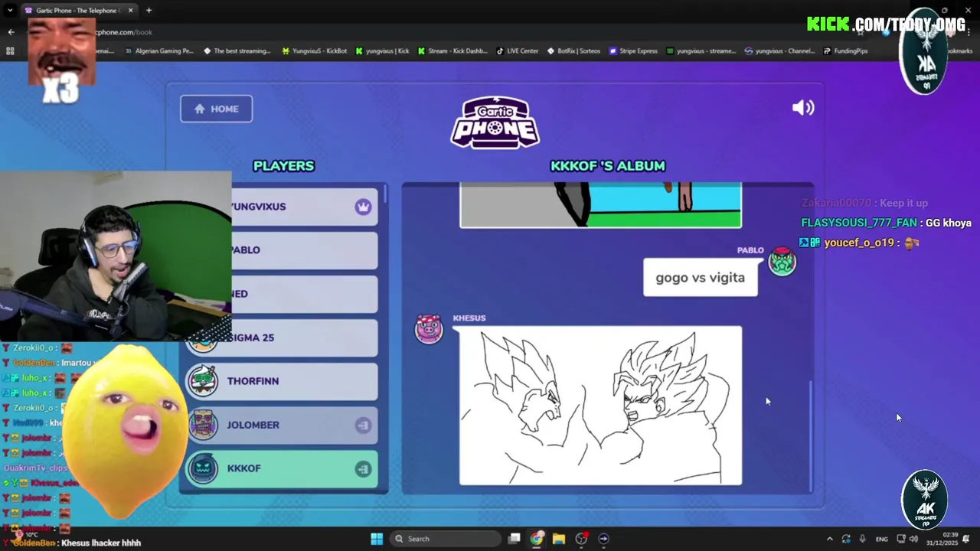Open 'The best streaming...' bookmark

[x=237, y=51]
